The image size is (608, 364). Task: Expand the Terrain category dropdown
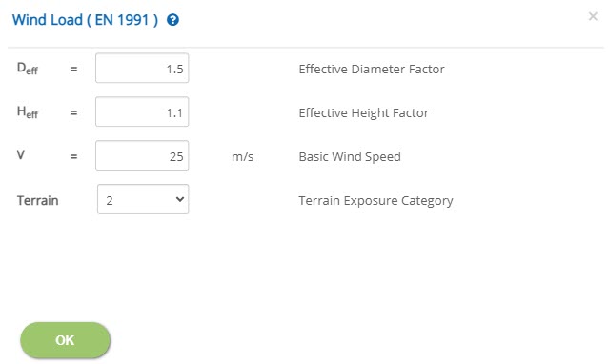pyautogui.click(x=143, y=200)
